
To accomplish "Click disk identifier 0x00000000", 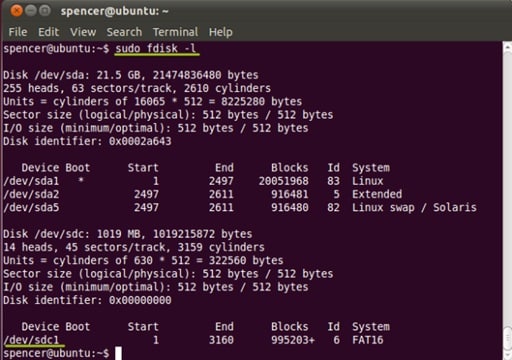I will coord(140,300).
